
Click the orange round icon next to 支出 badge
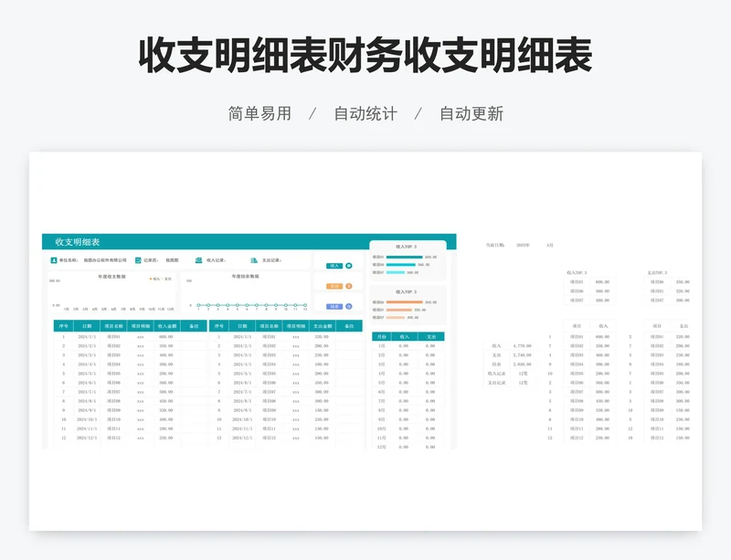349,286
